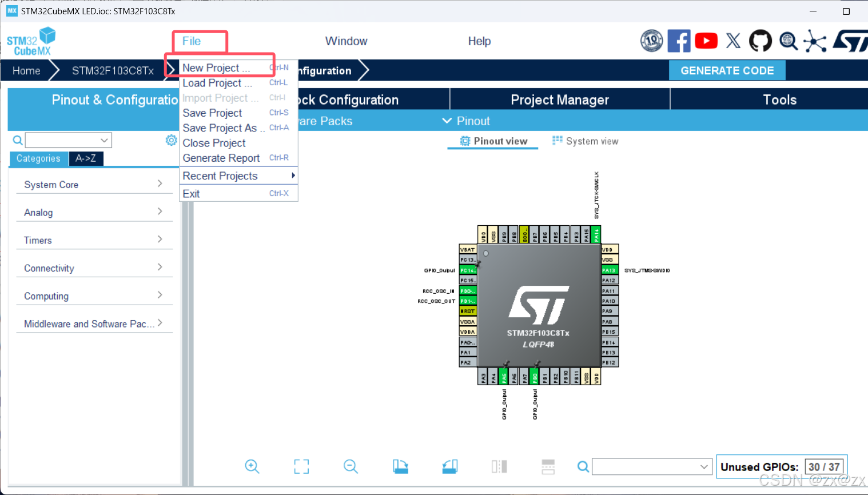Open the categories settings gear
The width and height of the screenshot is (868, 495).
click(x=171, y=140)
